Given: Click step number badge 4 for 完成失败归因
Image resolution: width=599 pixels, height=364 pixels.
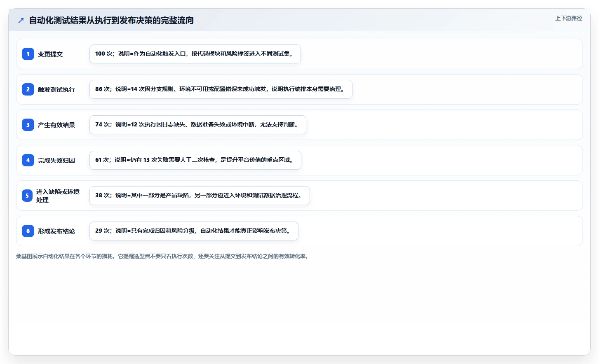Looking at the screenshot, I should coord(28,160).
